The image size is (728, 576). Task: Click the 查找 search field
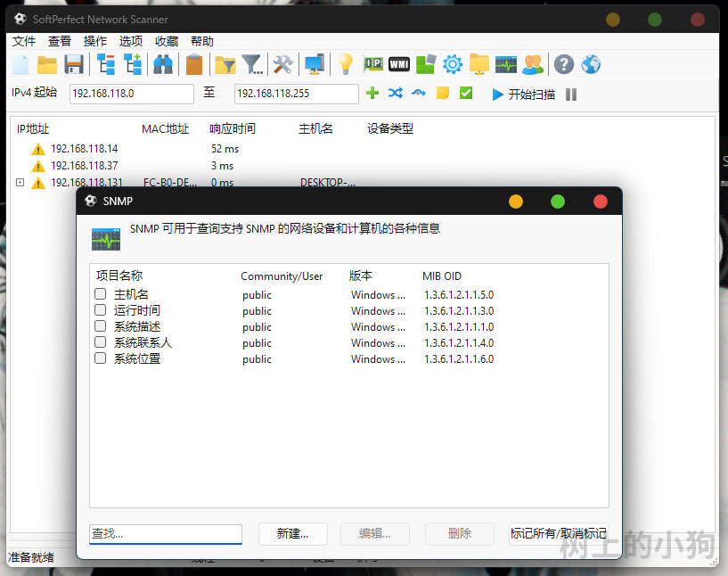[x=166, y=533]
